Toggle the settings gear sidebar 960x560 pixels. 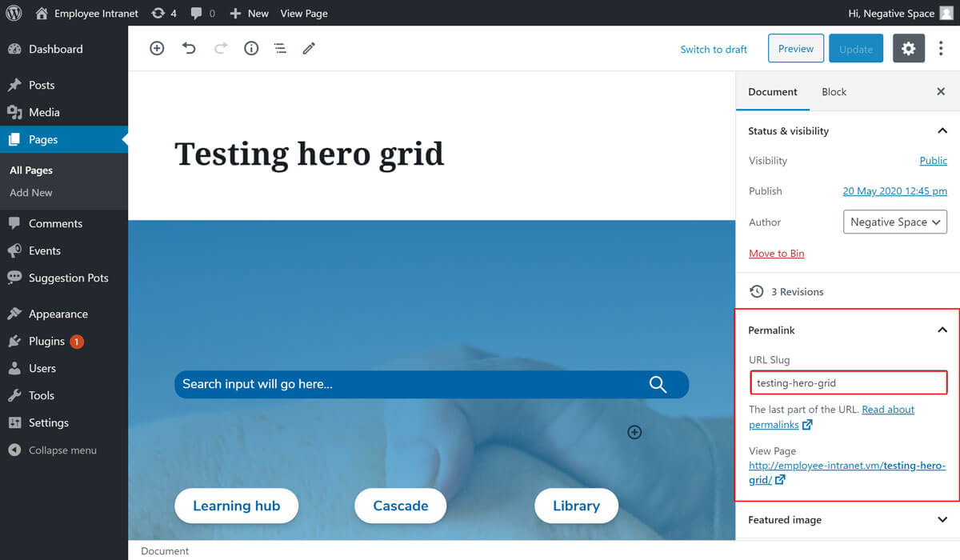(x=908, y=49)
